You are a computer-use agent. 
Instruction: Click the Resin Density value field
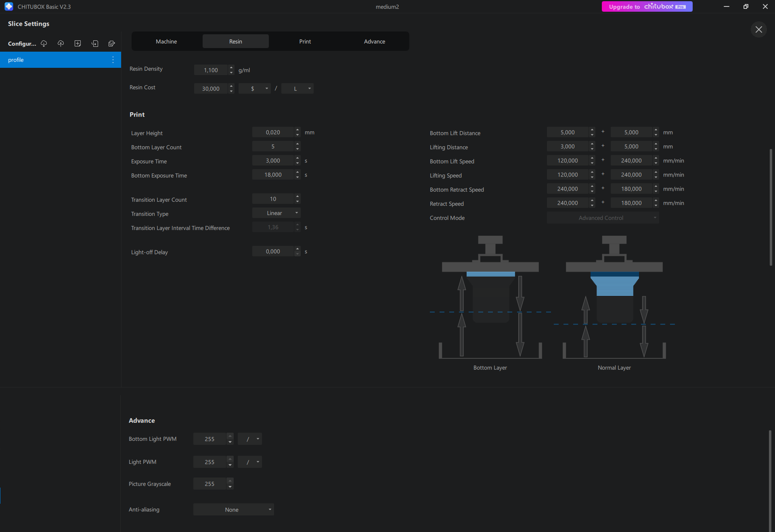[211, 70]
